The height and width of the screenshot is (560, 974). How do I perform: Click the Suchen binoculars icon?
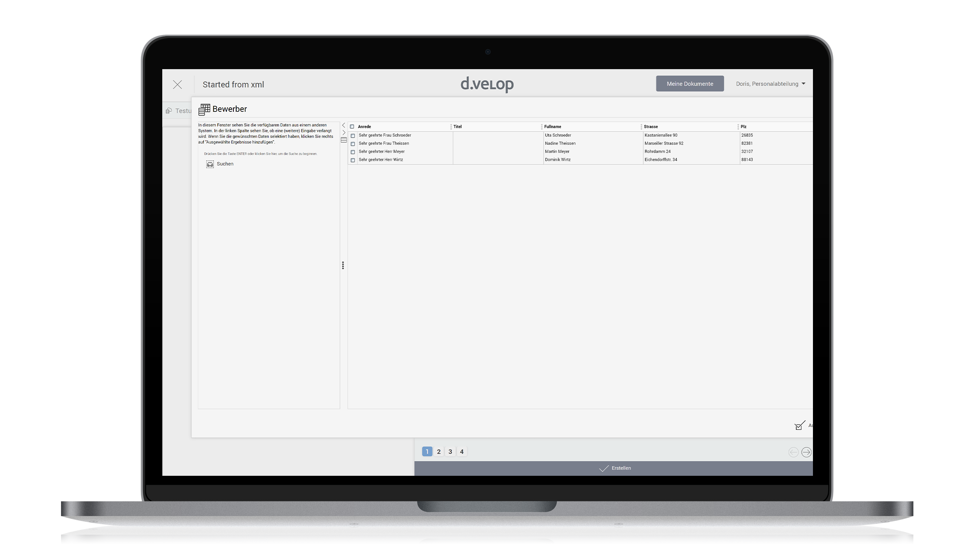[210, 164]
